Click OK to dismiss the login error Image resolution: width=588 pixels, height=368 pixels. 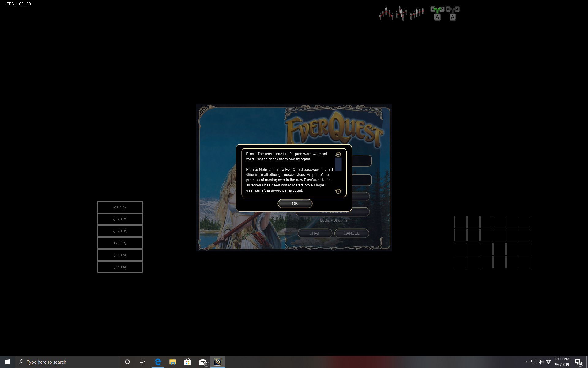(295, 203)
